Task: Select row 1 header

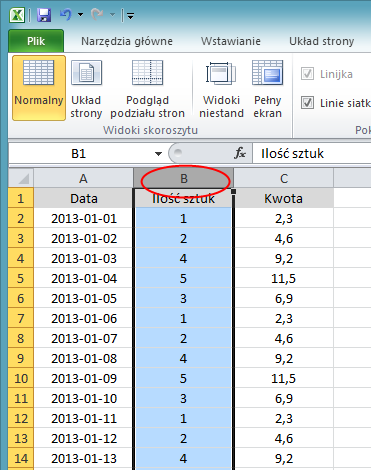Action: (x=21, y=198)
